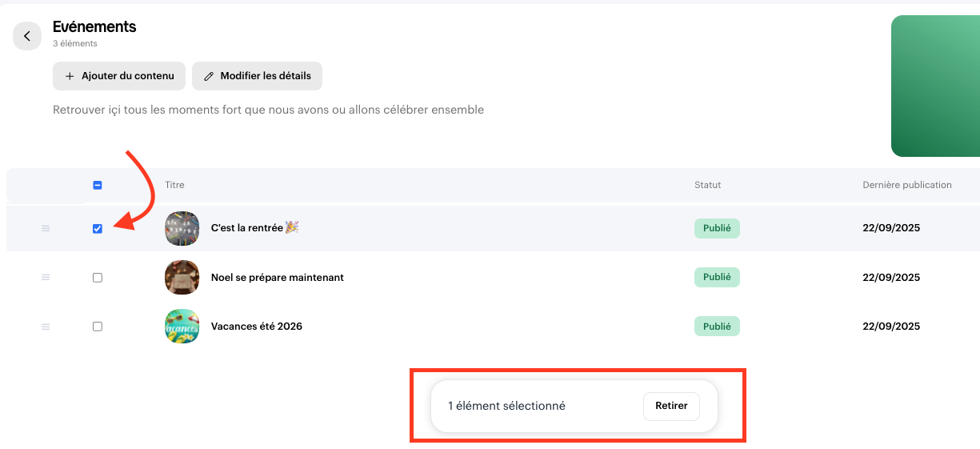Sort by the Titre column header

(174, 185)
